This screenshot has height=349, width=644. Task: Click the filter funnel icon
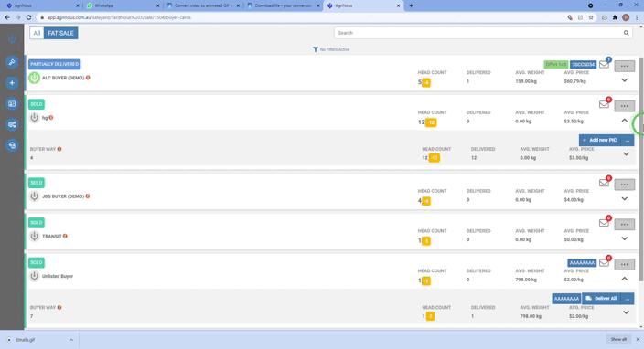315,49
